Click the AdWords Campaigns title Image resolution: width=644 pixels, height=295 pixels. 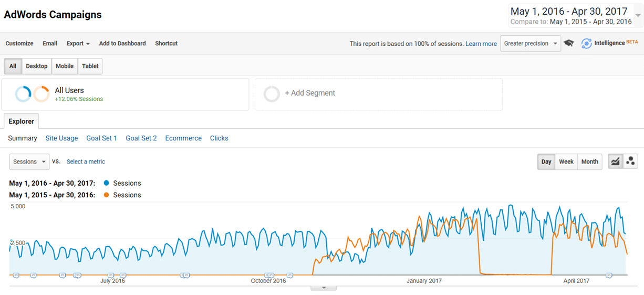[53, 15]
